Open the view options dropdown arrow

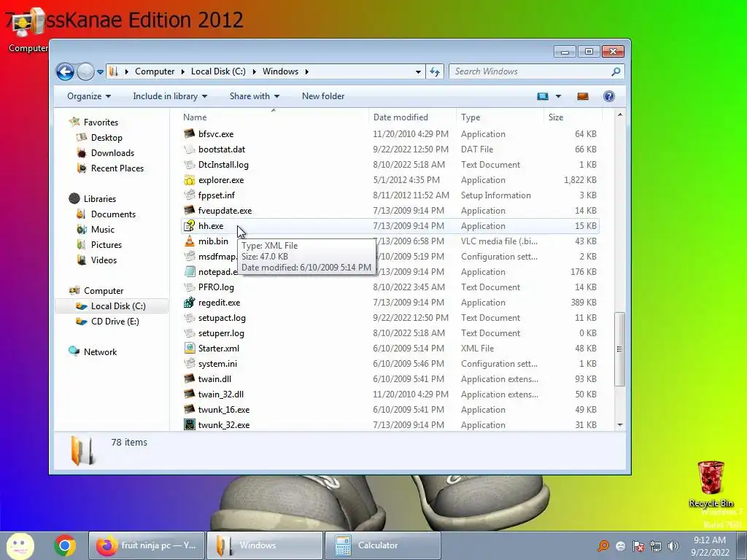[558, 96]
